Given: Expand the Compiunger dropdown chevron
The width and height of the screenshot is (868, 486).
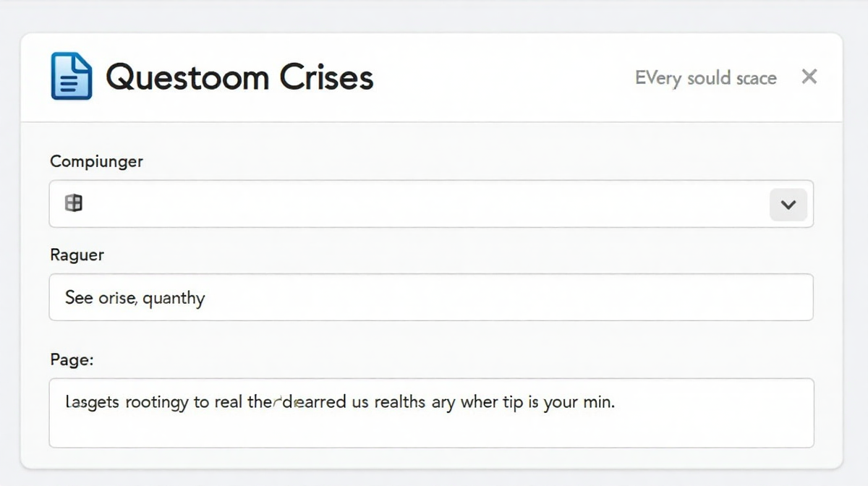Looking at the screenshot, I should click(x=788, y=205).
